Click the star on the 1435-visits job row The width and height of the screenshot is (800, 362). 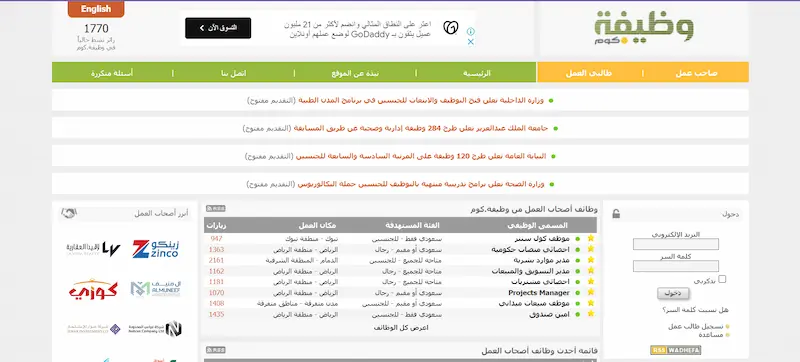click(591, 314)
